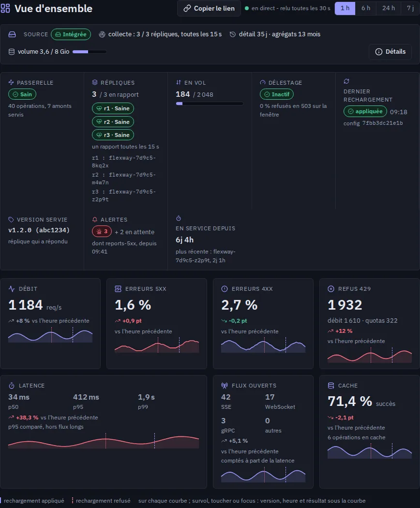This screenshot has width=420, height=508.
Task: Click the Flux ouverts sparkline chart
Action: [263, 475]
